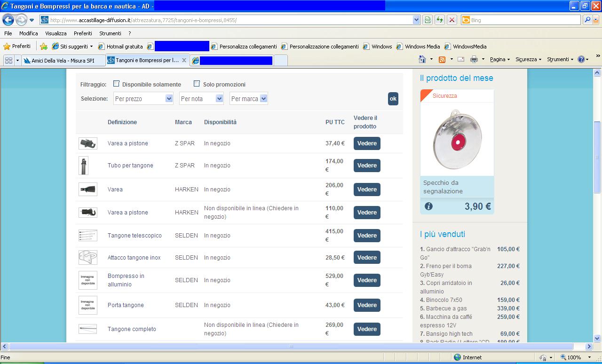Open the Home page icon in command bar
The height and width of the screenshot is (364, 602).
coord(422,59)
